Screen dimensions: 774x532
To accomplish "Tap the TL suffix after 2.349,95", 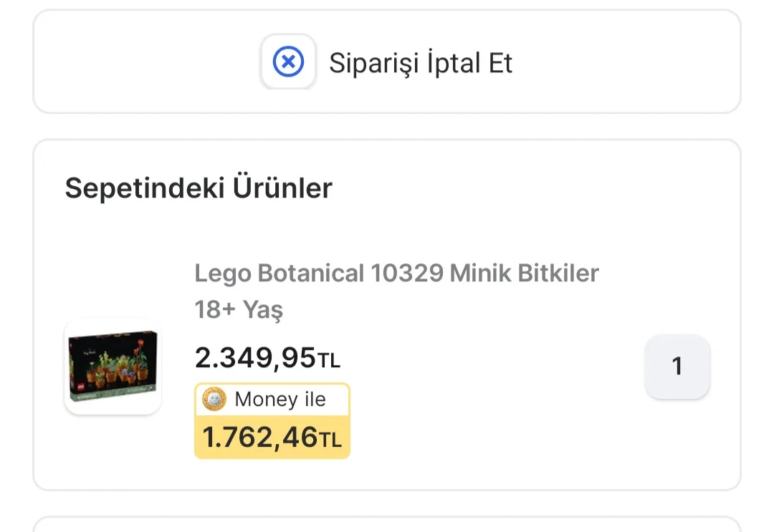I will point(329,361).
